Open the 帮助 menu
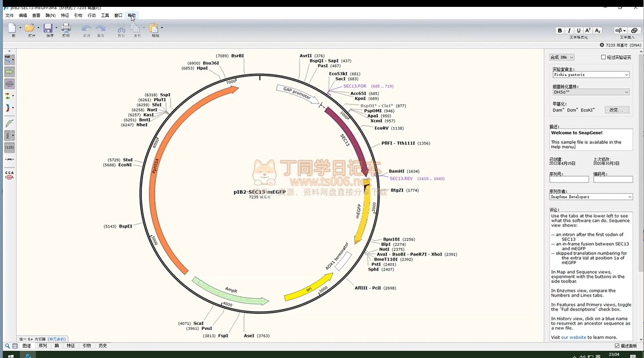 132,15
